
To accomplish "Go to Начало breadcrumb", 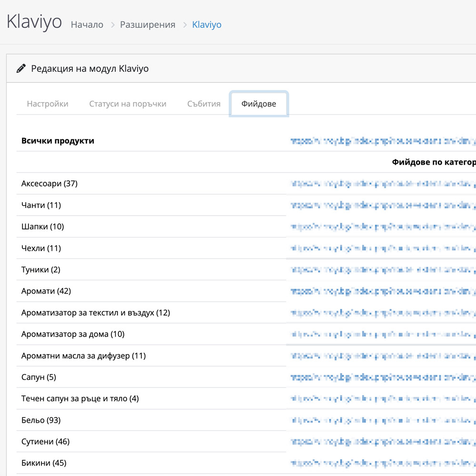I will (87, 25).
